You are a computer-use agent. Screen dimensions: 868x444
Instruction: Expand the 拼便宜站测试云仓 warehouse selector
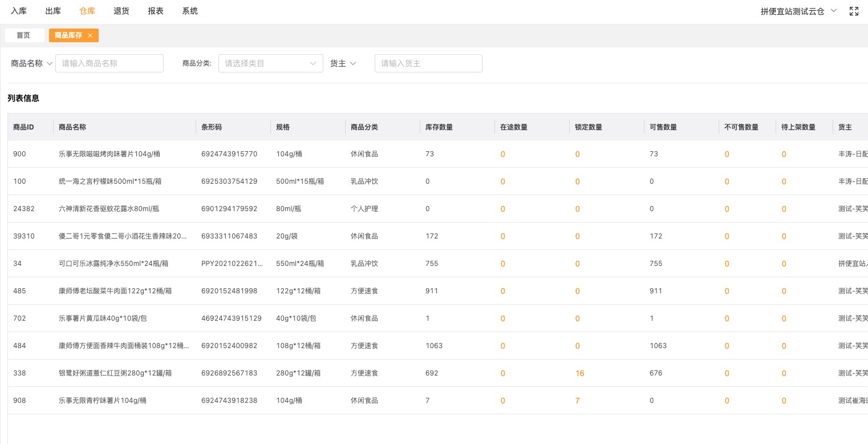pos(798,11)
